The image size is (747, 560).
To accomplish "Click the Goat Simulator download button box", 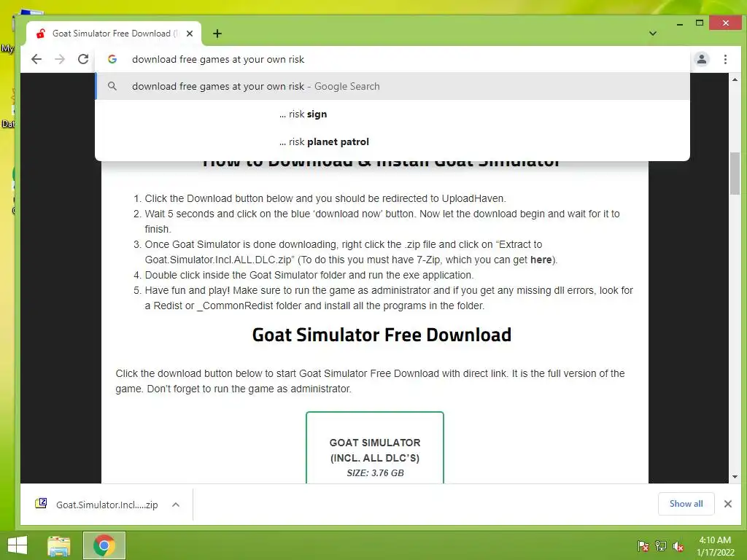I will (x=375, y=448).
